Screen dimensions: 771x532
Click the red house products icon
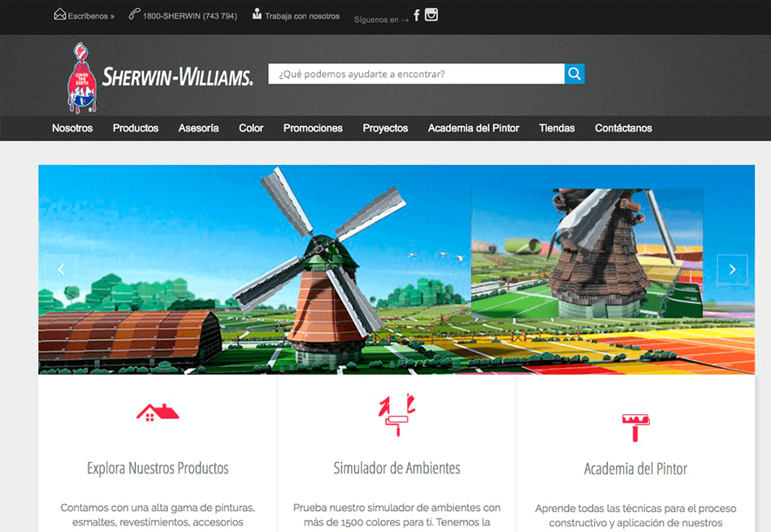click(x=158, y=412)
